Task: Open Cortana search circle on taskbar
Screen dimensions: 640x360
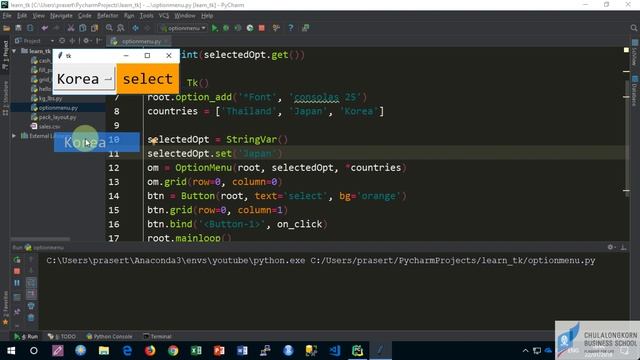Action: tap(34, 350)
